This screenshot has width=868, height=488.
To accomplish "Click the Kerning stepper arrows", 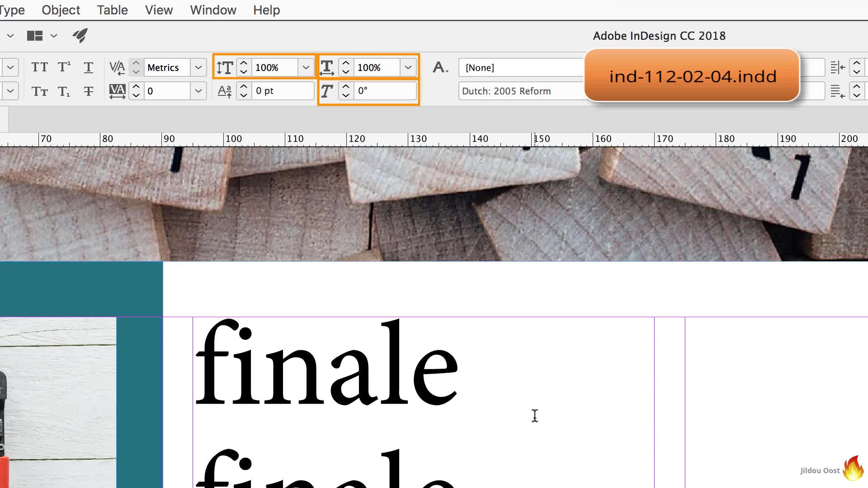I will point(136,67).
